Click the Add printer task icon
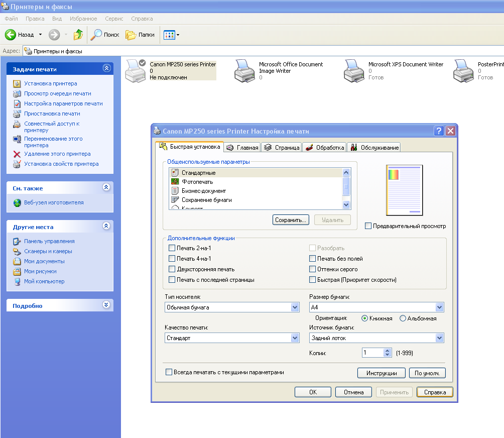The width and height of the screenshot is (504, 438). 17,83
